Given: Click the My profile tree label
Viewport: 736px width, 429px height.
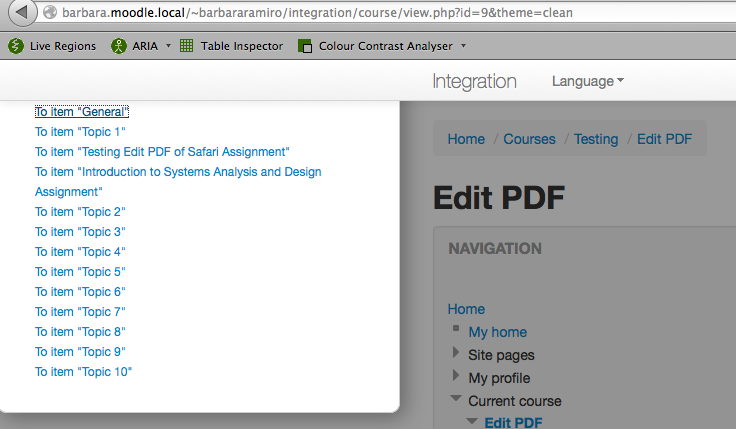Looking at the screenshot, I should [x=499, y=378].
